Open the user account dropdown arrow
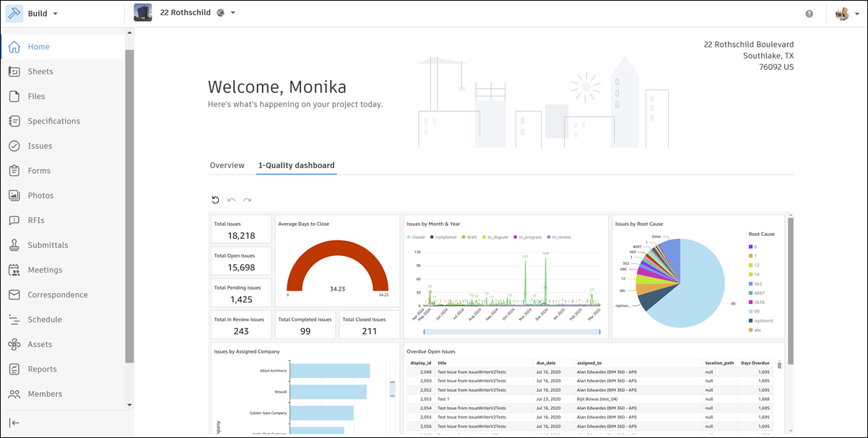The height and width of the screenshot is (438, 868). point(856,14)
